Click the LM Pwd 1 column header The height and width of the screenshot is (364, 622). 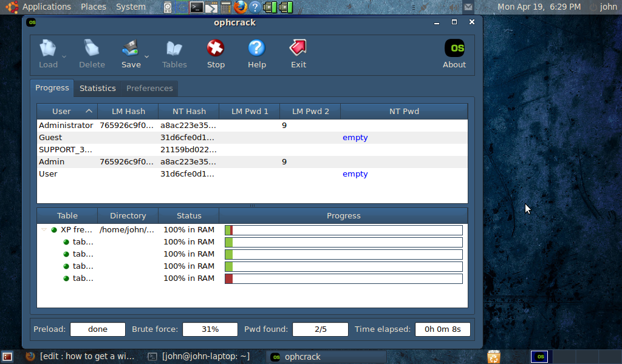coord(250,111)
